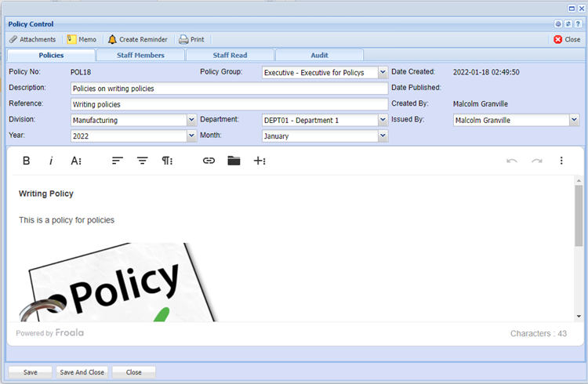
Task: Open the Audit tab
Action: 319,56
